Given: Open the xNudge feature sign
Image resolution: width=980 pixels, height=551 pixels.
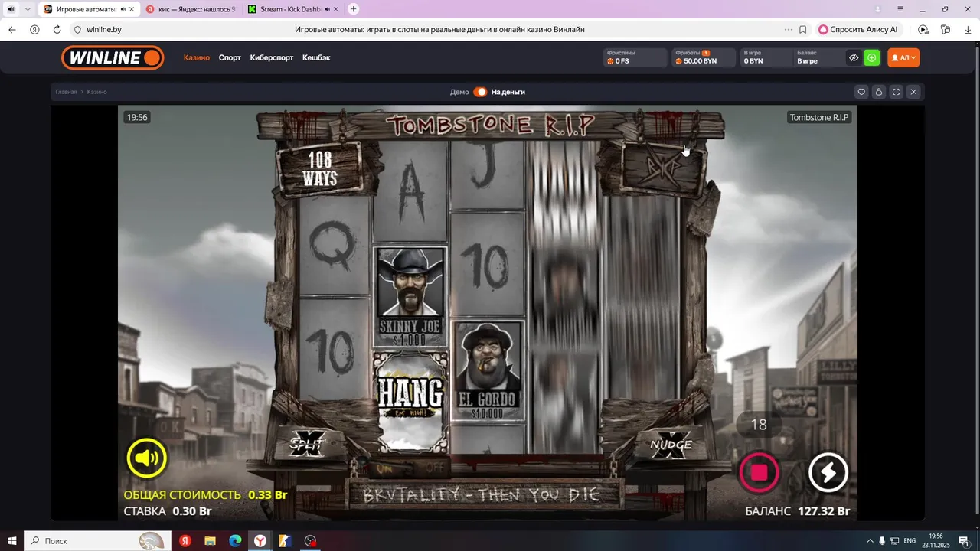Looking at the screenshot, I should 671,444.
